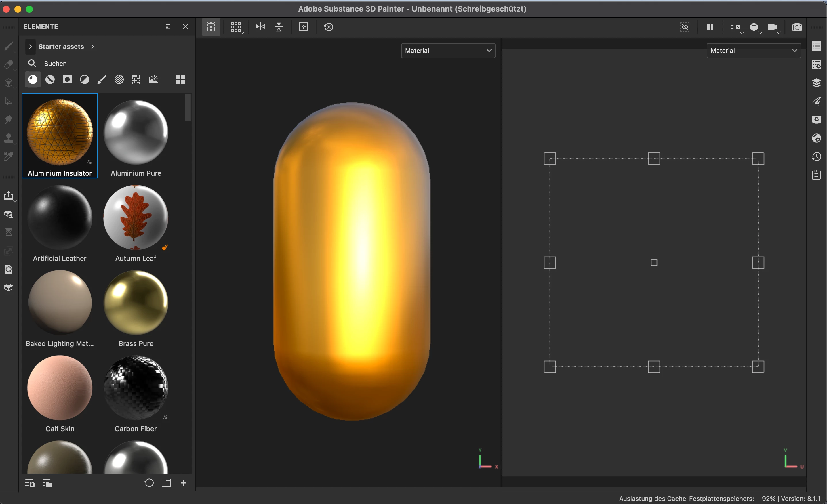Select the Eraser tool in left toolbar

tap(9, 64)
